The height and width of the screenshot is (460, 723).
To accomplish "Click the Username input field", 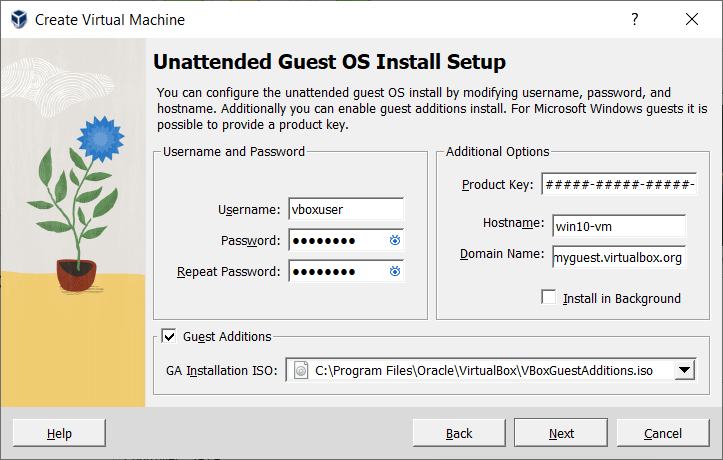I will click(x=346, y=209).
